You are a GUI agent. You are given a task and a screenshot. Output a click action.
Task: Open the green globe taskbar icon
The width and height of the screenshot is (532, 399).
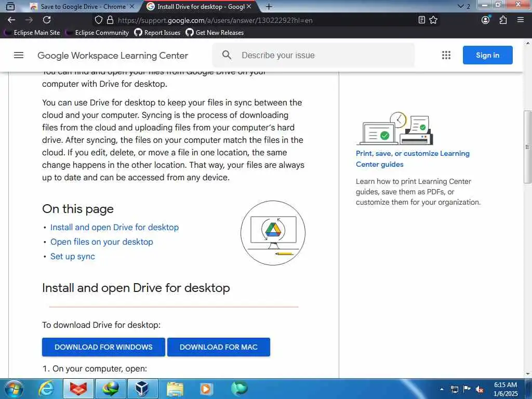point(239,389)
